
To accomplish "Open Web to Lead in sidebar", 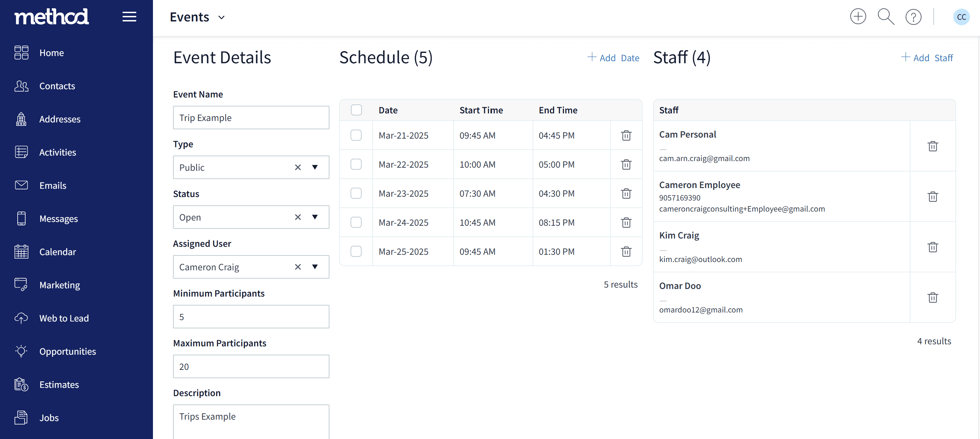I will click(64, 318).
